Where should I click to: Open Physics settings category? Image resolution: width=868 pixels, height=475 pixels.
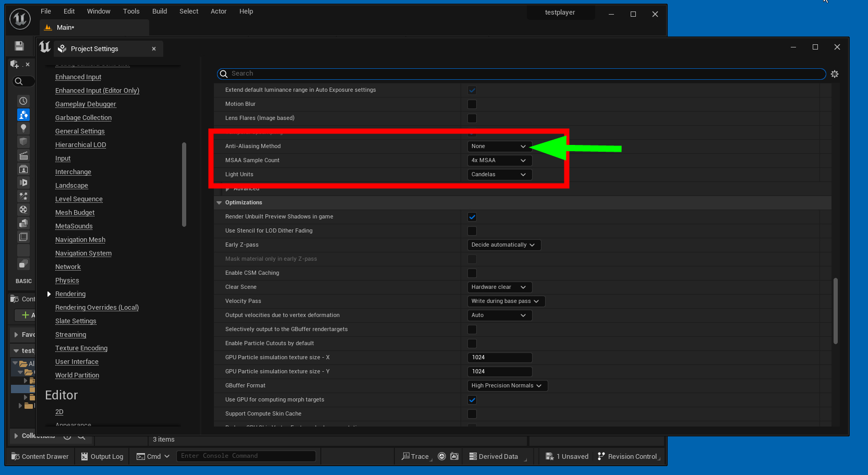pyautogui.click(x=67, y=281)
